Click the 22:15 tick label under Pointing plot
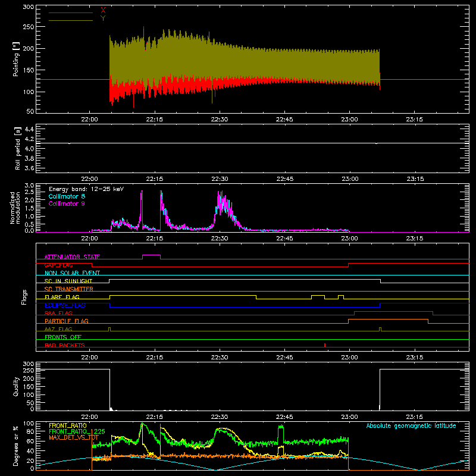 tap(155, 120)
